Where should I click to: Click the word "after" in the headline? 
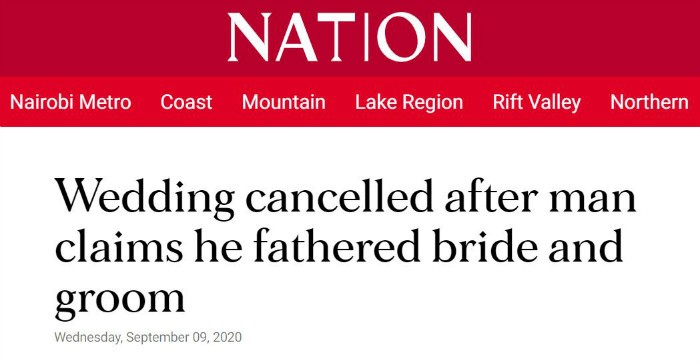491,196
